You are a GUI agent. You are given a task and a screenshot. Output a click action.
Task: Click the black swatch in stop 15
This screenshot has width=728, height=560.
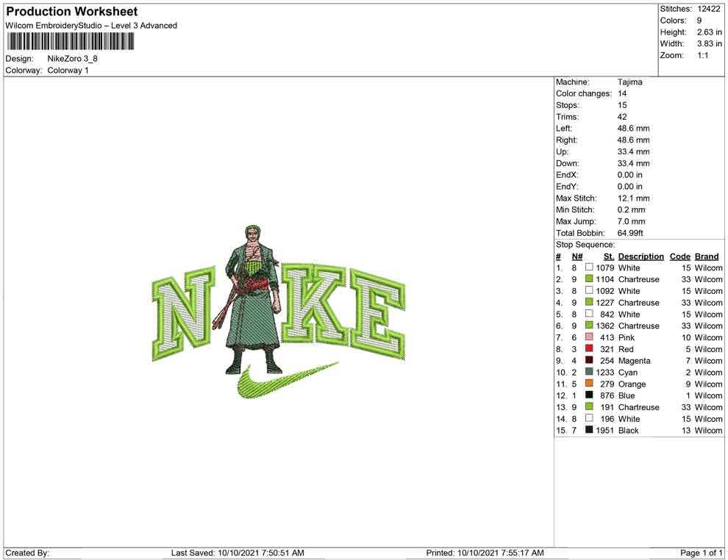point(589,430)
